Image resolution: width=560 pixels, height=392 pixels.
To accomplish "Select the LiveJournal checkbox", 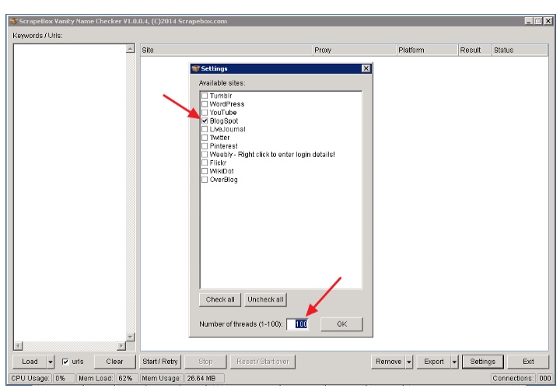I will point(205,129).
